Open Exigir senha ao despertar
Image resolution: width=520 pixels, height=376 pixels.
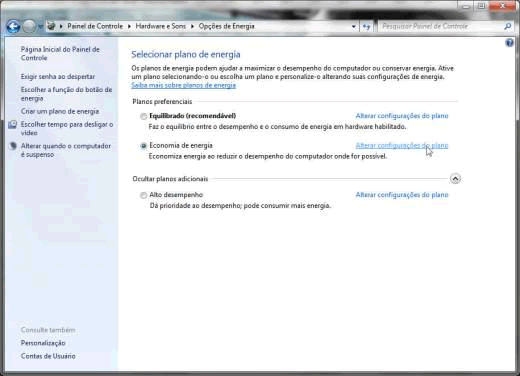58,77
